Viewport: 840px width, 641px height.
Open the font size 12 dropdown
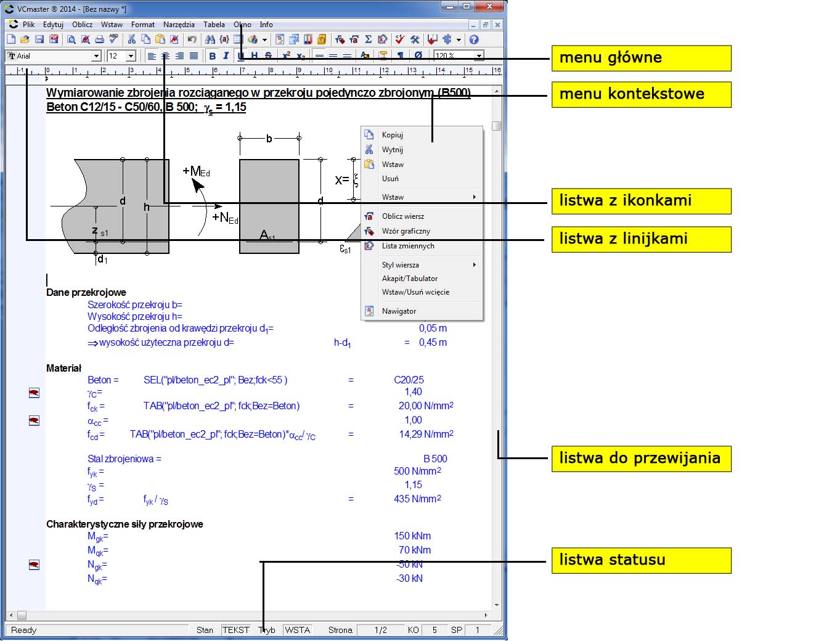coord(131,56)
